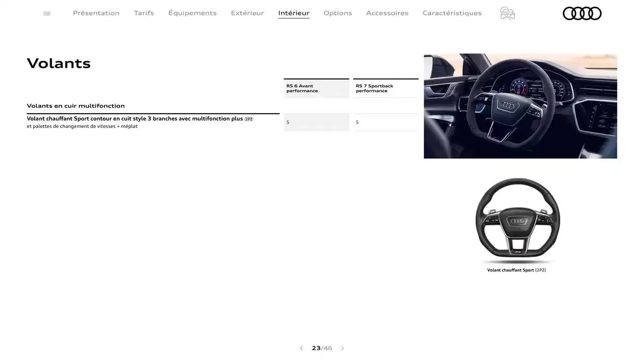Screen dimensions: 644x362
Task: Select the RS 6 Avant performance column header
Action: 316,87
